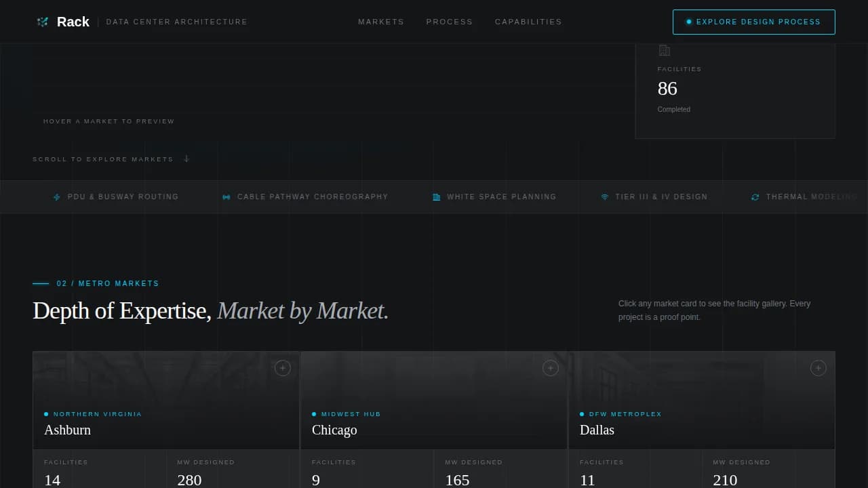
Task: Open the Process nav item
Action: (450, 22)
